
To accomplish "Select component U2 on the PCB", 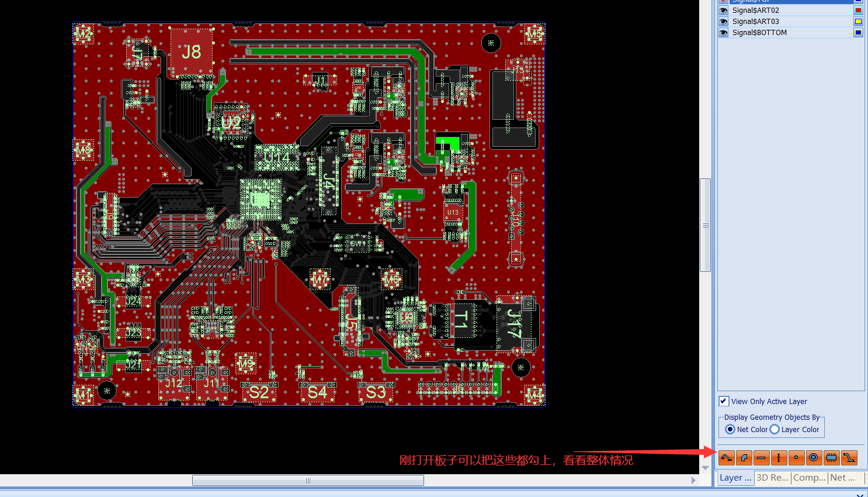I will [230, 123].
